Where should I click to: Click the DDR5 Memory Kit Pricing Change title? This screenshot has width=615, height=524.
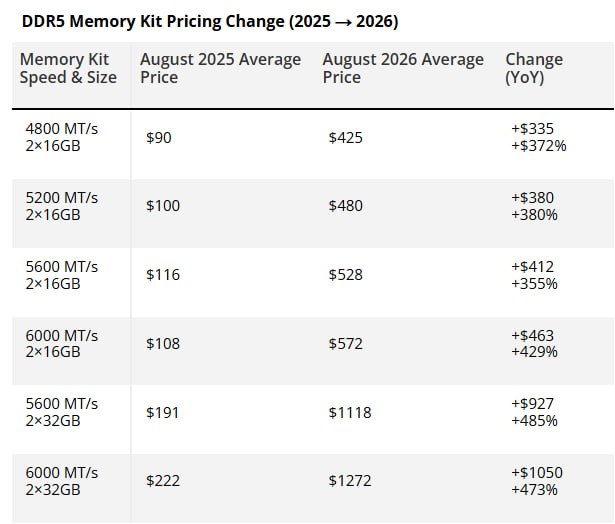[x=210, y=21]
